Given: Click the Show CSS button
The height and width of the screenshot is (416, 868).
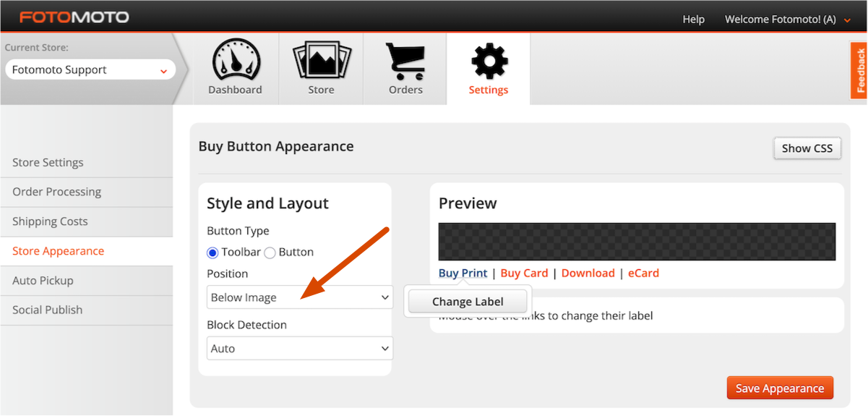Looking at the screenshot, I should pos(807,148).
